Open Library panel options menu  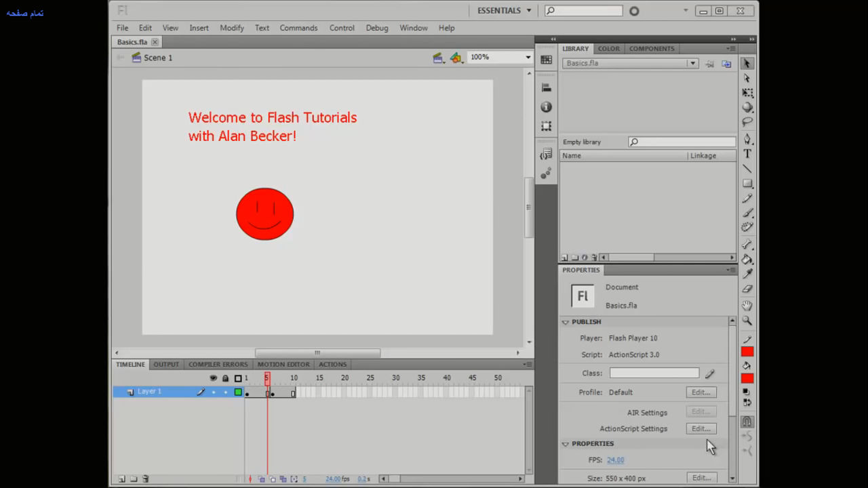[731, 49]
